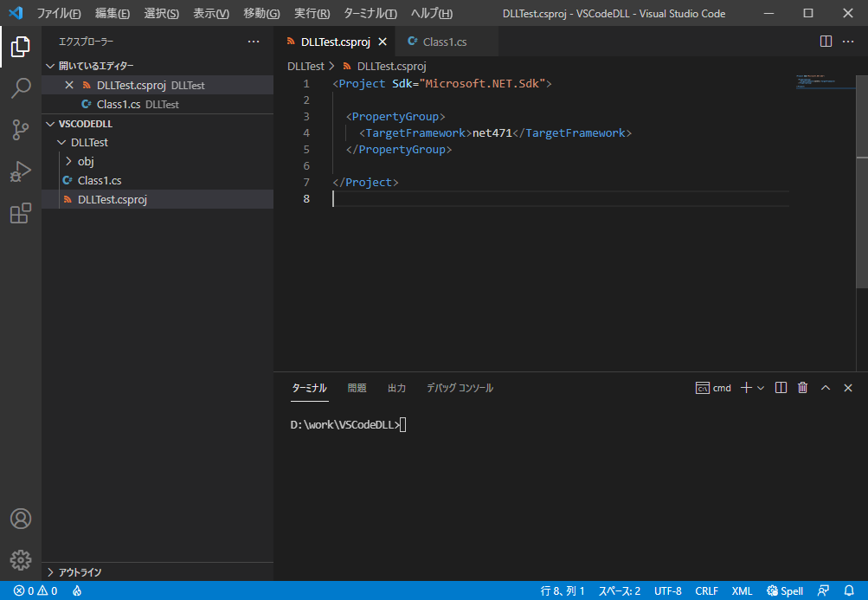This screenshot has width=868, height=600.
Task: Select the cmd terminal indicator
Action: (x=714, y=388)
